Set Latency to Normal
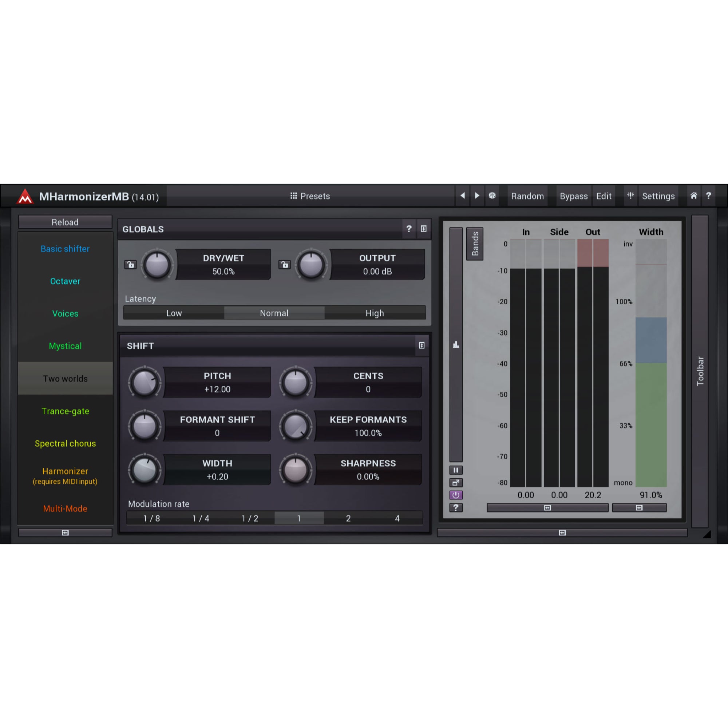Viewport: 728px width, 728px height. pyautogui.click(x=274, y=313)
